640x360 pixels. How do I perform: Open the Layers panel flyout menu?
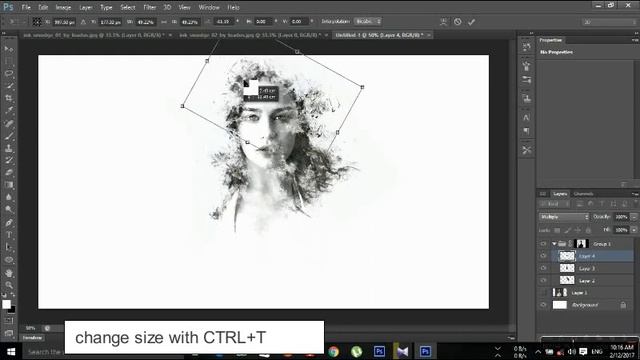tap(635, 194)
